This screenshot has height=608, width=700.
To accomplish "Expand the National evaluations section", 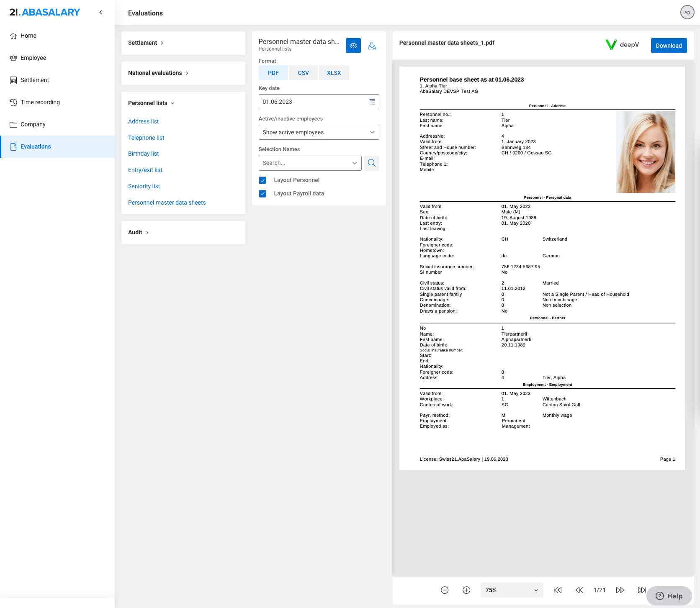I will click(x=158, y=73).
